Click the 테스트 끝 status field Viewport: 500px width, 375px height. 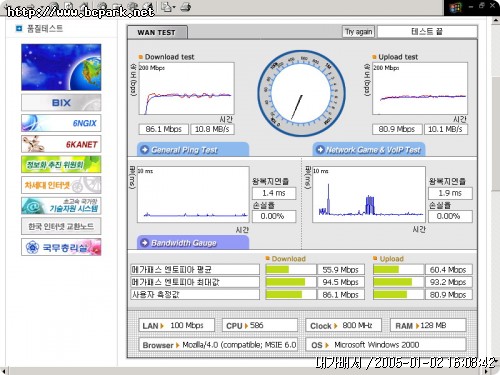[x=427, y=32]
